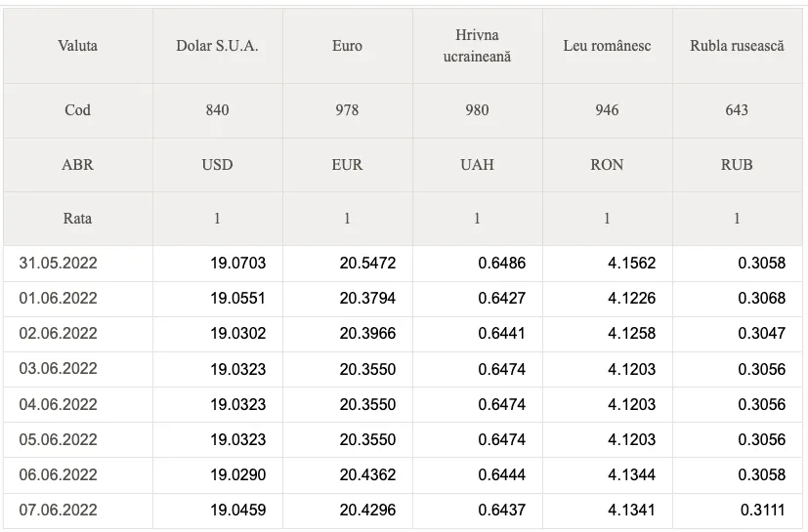The width and height of the screenshot is (808, 532).
Task: Click UAH rate 0.6427
Action: [x=501, y=299]
